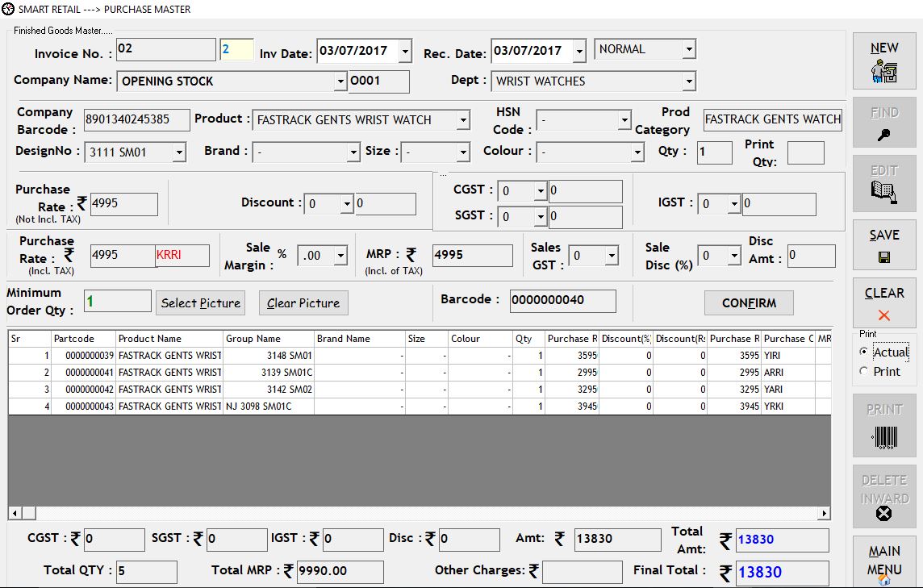Click the grid scroll right arrow
This screenshot has height=588, width=923.
pos(824,513)
